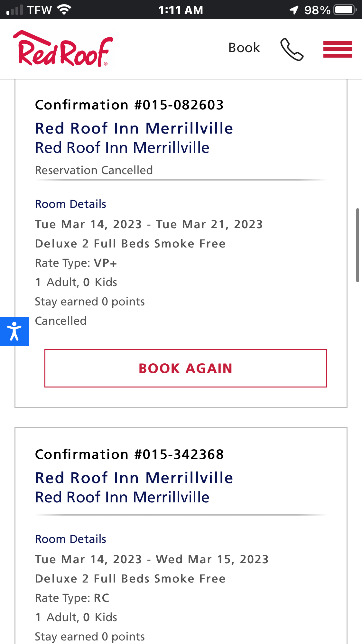Image resolution: width=362 pixels, height=644 pixels.
Task: Tap the location arrow status icon
Action: (294, 10)
